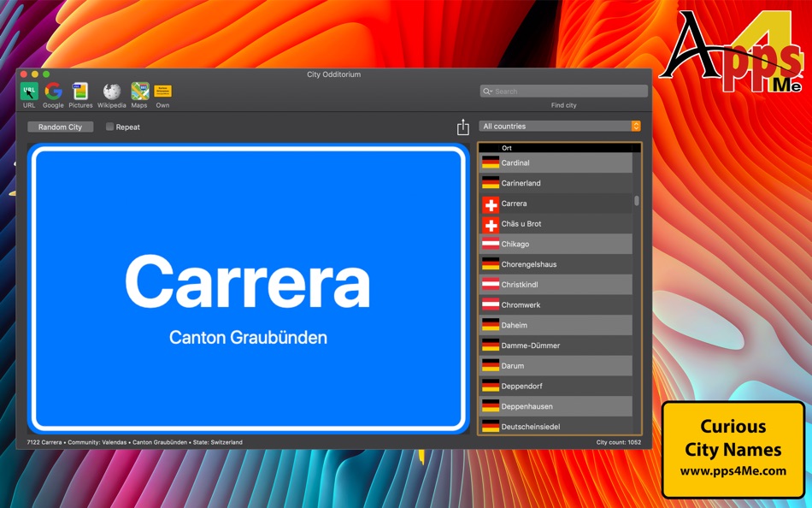
Task: Click inside the Search field
Action: pyautogui.click(x=564, y=91)
